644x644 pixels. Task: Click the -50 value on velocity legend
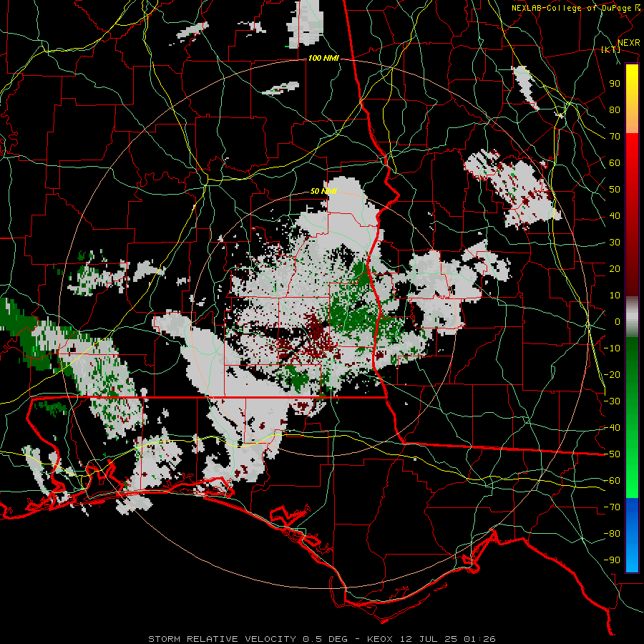[612, 454]
